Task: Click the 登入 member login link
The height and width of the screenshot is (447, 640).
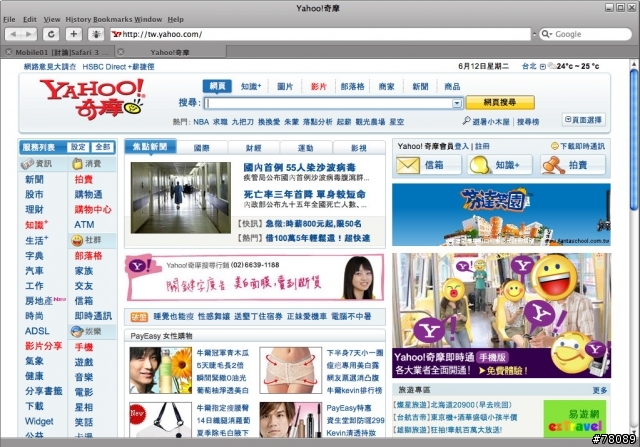Action: pos(462,146)
